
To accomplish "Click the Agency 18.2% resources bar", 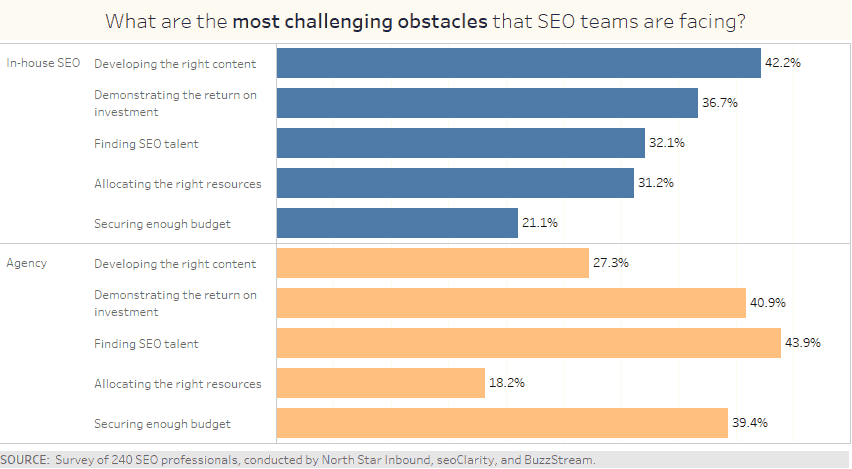I will point(380,383).
